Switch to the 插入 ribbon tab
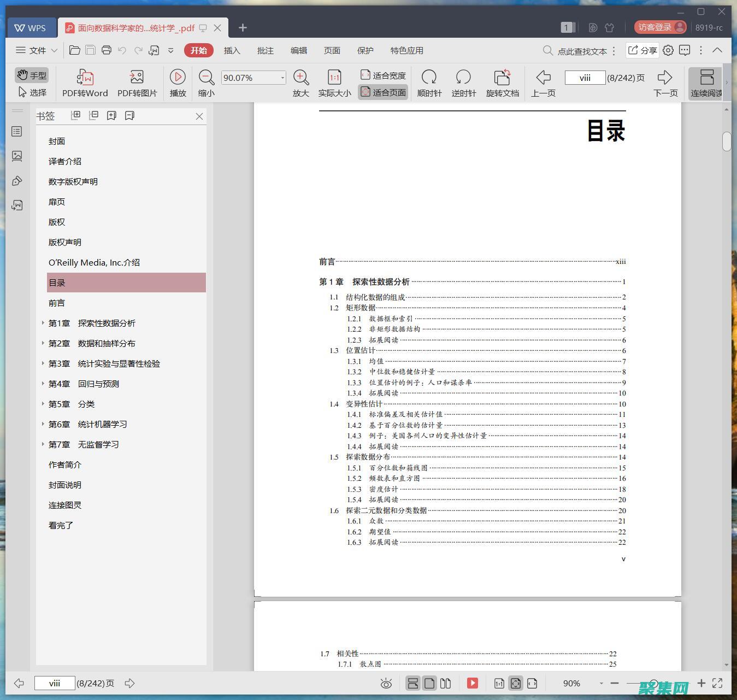Viewport: 737px width, 700px height. pos(232,50)
